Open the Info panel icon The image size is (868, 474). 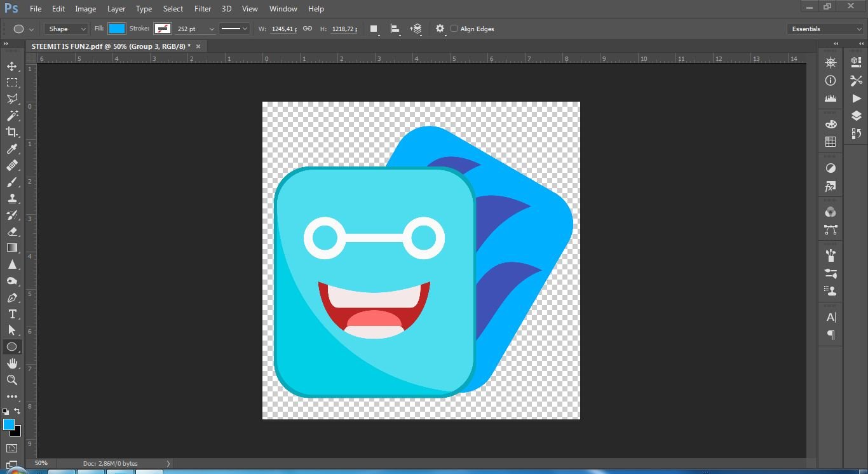(x=831, y=81)
